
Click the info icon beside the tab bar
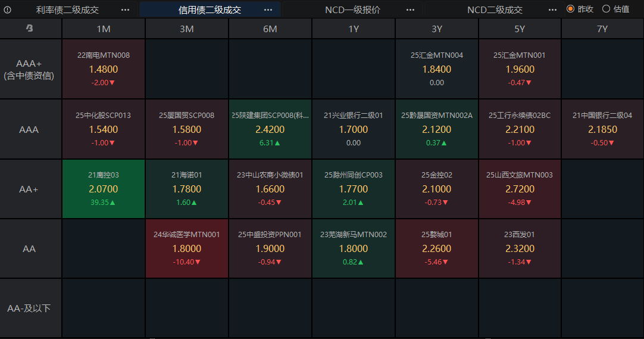point(7,10)
